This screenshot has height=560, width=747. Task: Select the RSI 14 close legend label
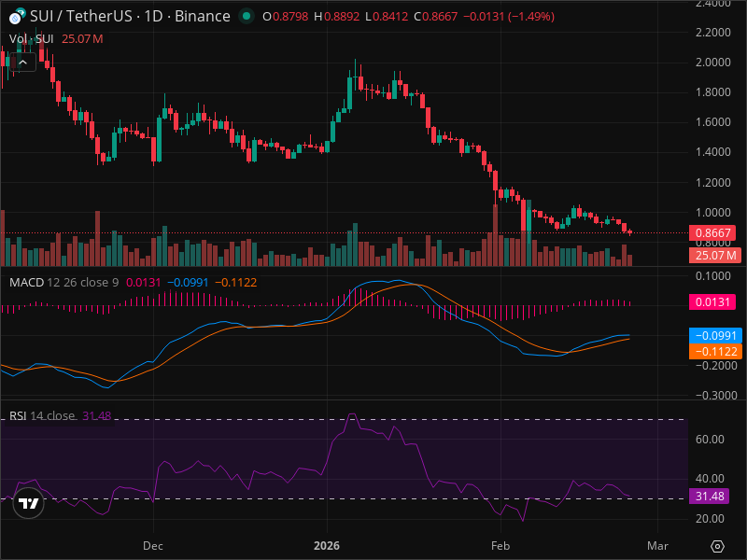(x=42, y=415)
